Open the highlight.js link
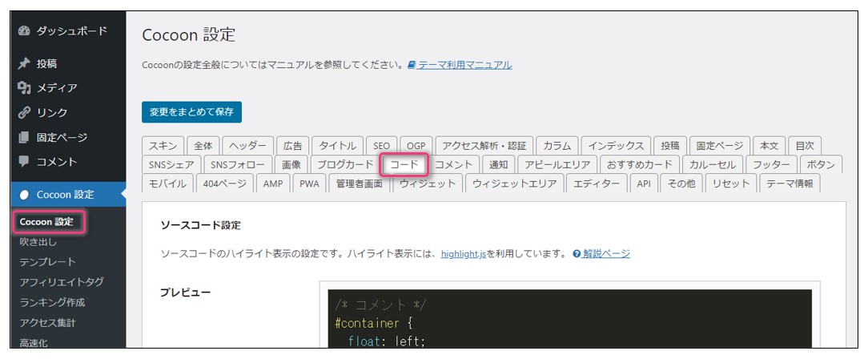 coord(464,254)
